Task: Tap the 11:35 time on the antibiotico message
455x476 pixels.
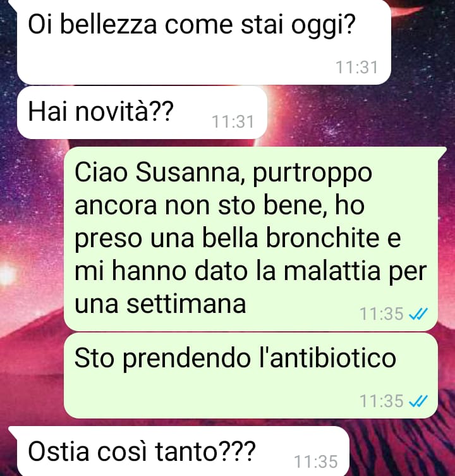Action: coord(382,401)
